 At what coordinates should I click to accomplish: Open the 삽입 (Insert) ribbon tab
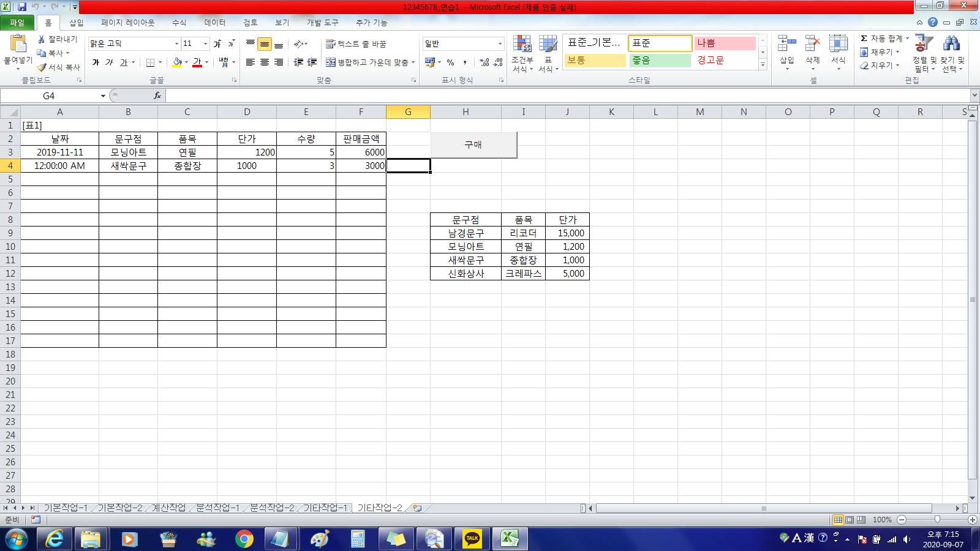point(76,23)
